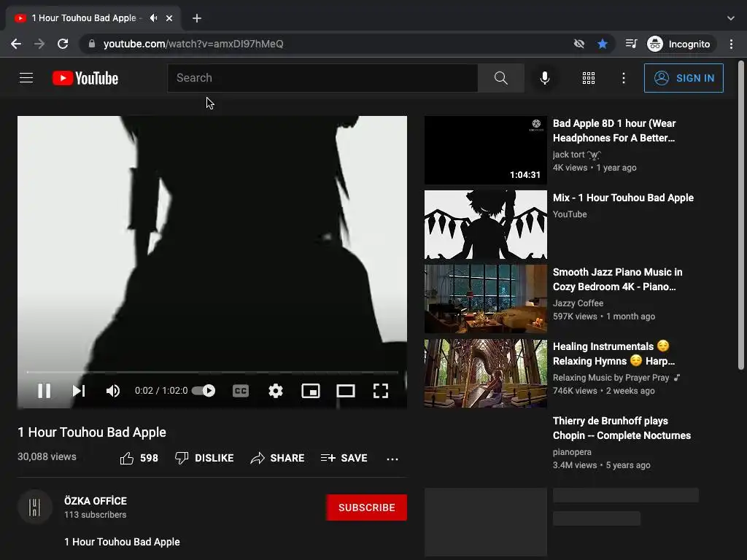The height and width of the screenshot is (560, 747).
Task: Open a new browser tab
Action: (197, 18)
